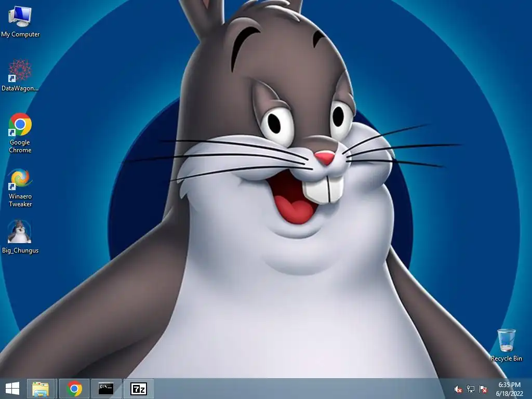Select the DataWagon desktop shortcut
532x399 pixels.
point(20,75)
